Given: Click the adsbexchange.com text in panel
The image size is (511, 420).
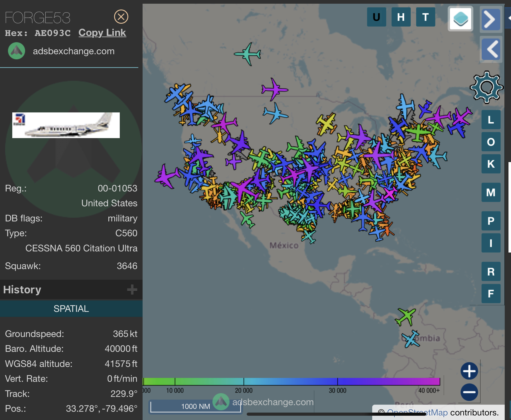Looking at the screenshot, I should coord(74,51).
